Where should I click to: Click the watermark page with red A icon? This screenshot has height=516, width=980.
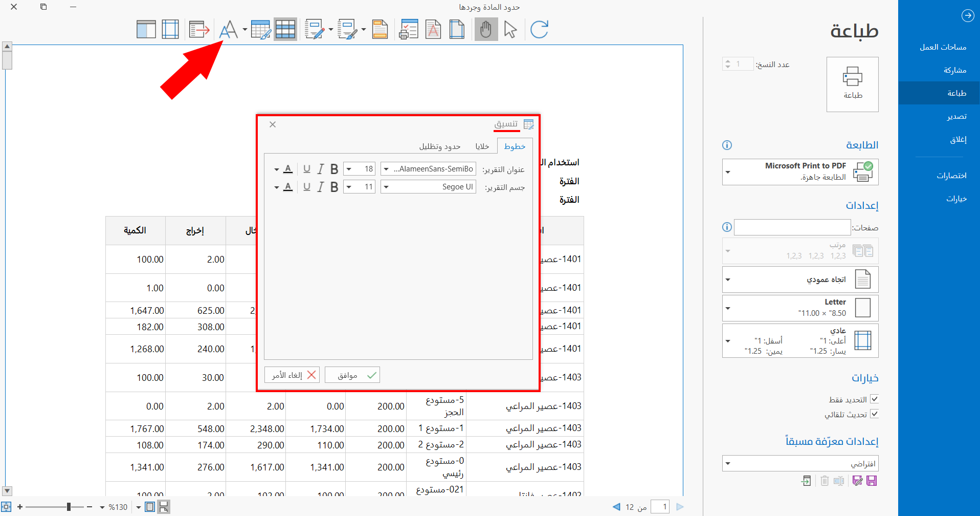pyautogui.click(x=433, y=29)
